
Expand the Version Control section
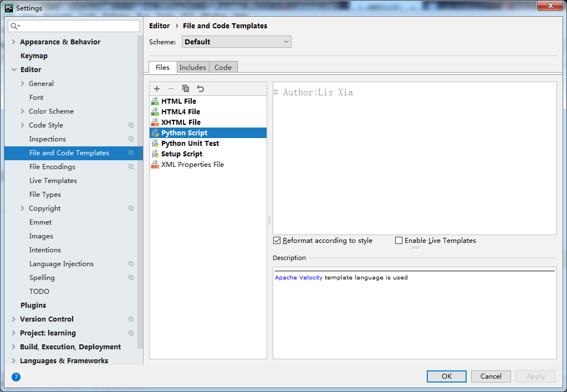[x=13, y=319]
